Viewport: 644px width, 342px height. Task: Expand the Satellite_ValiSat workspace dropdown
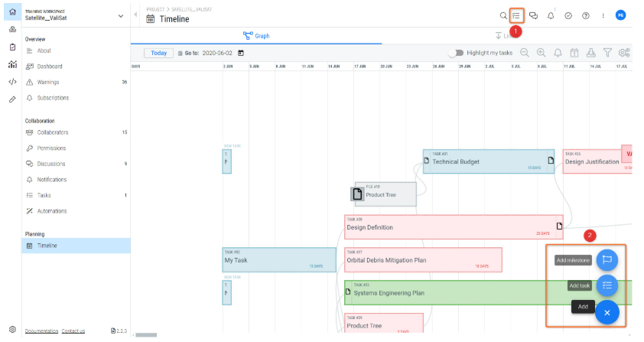120,16
